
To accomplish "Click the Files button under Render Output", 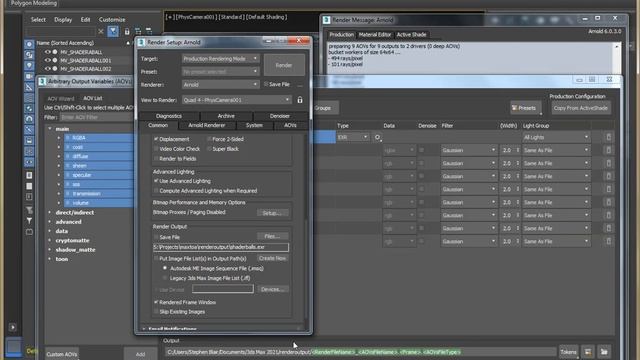I will click(x=272, y=236).
